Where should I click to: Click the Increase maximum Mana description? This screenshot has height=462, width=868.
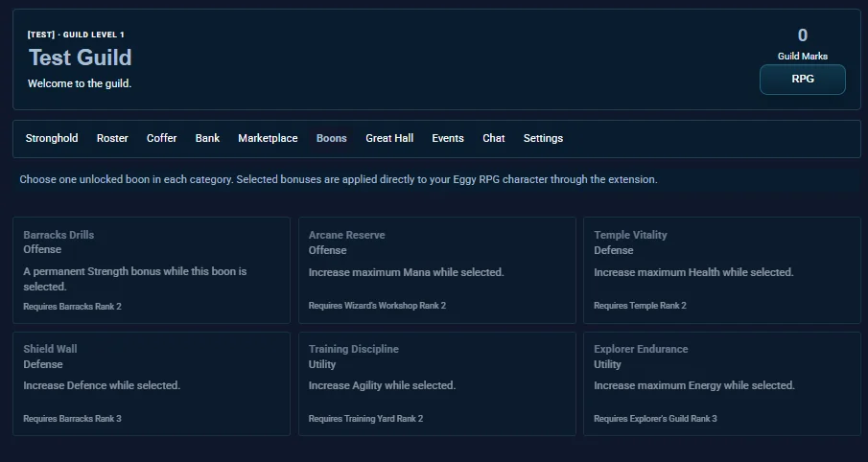[x=407, y=272]
